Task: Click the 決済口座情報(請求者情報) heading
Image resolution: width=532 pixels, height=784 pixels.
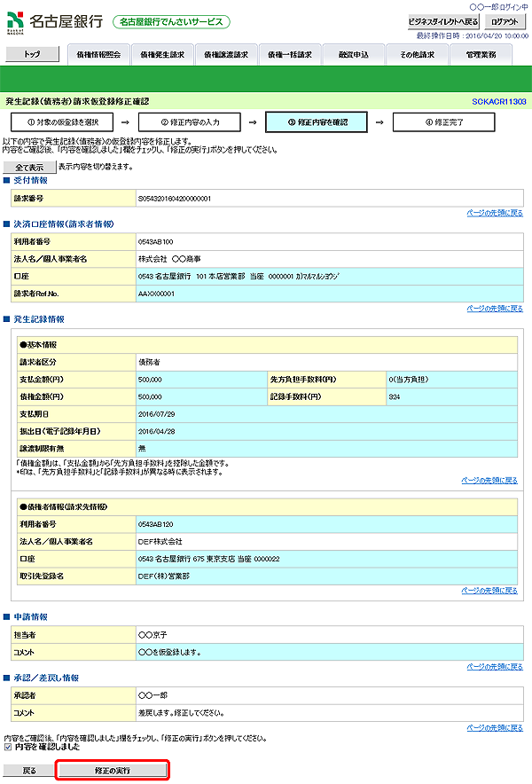Action: pyautogui.click(x=64, y=224)
